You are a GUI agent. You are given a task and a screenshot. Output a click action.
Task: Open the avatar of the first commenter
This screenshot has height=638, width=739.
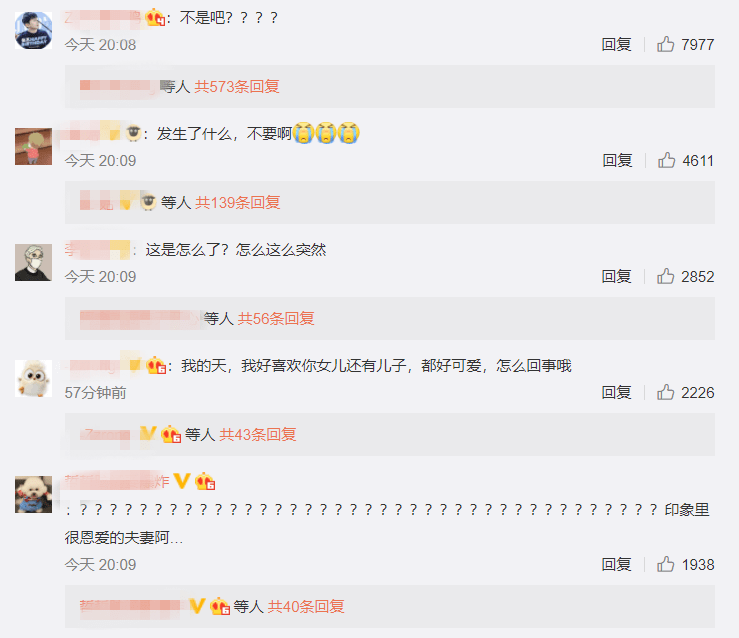coord(33,30)
